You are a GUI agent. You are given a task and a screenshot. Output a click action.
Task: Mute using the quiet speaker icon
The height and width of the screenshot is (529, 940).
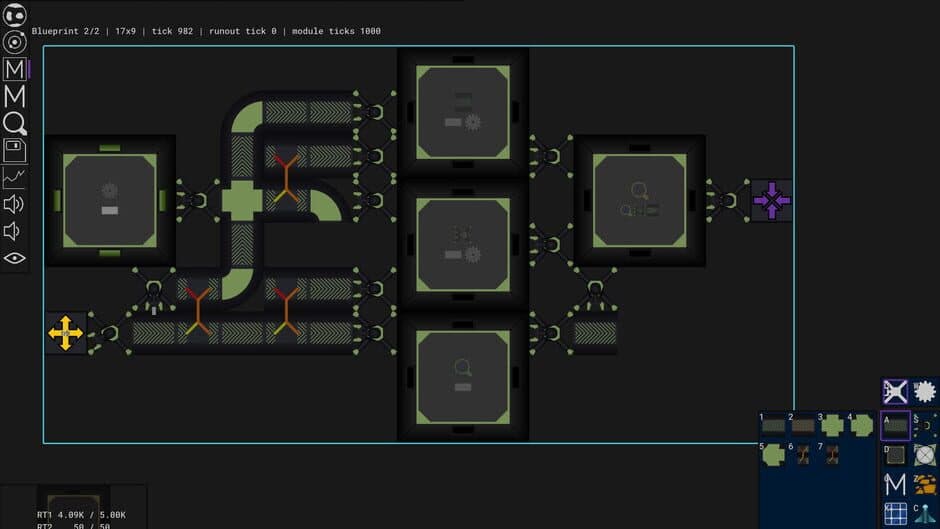(x=14, y=232)
